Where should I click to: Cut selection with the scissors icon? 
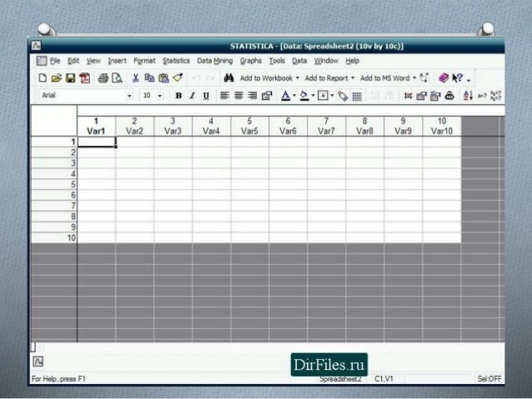(x=135, y=78)
